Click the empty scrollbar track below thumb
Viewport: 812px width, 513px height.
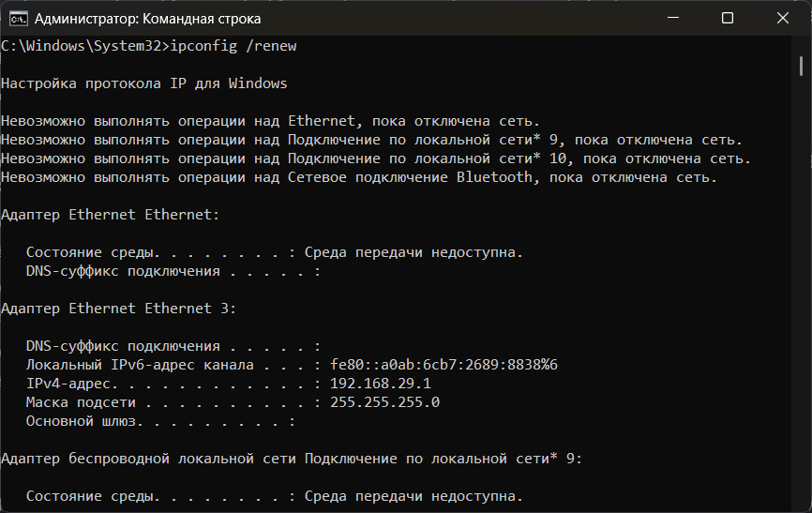click(x=801, y=281)
